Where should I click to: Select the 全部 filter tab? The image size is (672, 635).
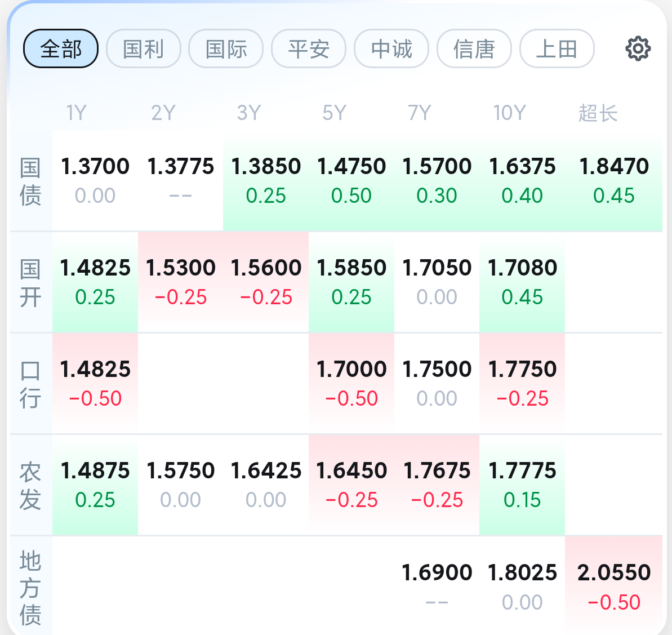pyautogui.click(x=61, y=49)
